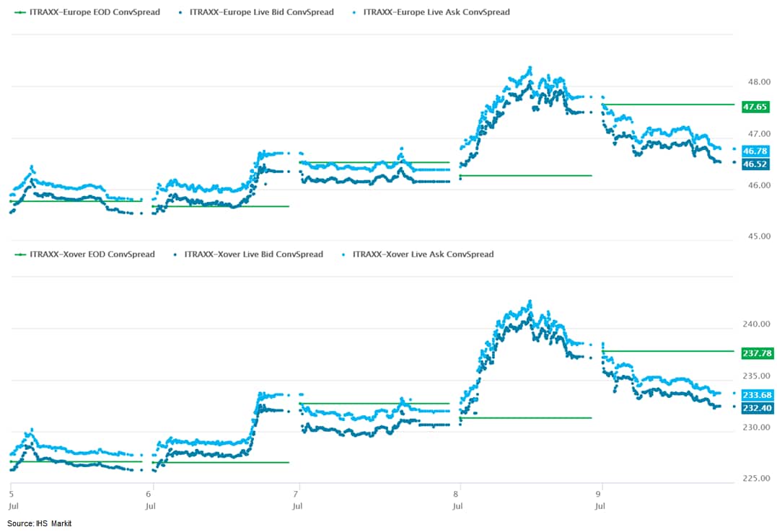Click the 7 Jul date axis label
Image resolution: width=777 pixels, height=532 pixels.
[x=297, y=500]
